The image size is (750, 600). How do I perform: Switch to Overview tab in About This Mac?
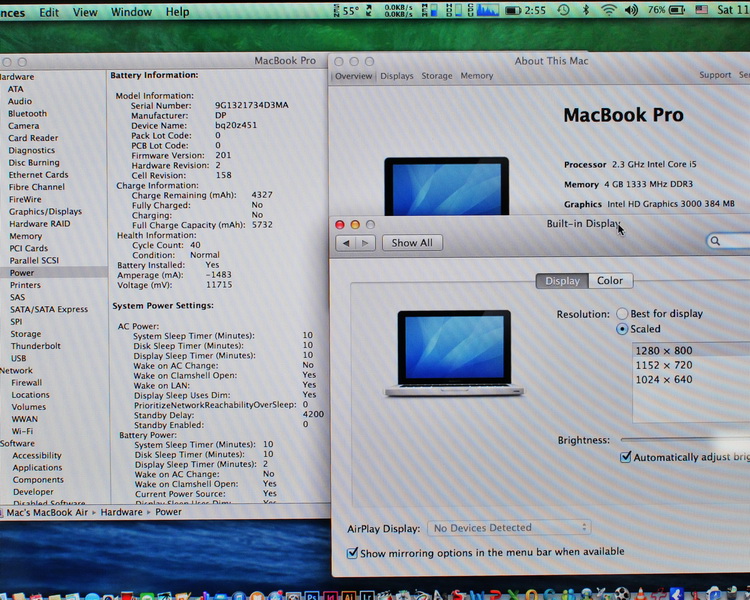[353, 76]
